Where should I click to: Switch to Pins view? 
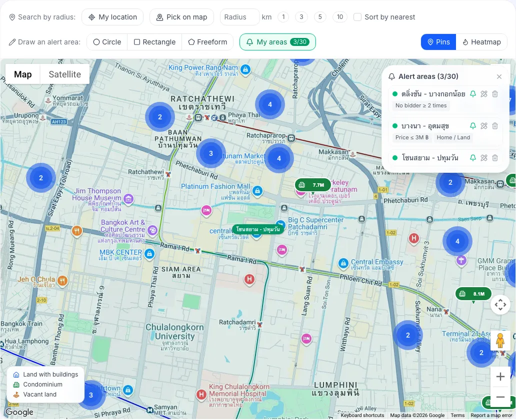tap(438, 42)
